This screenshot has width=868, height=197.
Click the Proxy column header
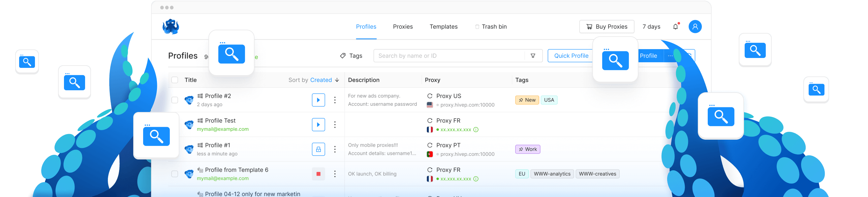[x=432, y=80]
